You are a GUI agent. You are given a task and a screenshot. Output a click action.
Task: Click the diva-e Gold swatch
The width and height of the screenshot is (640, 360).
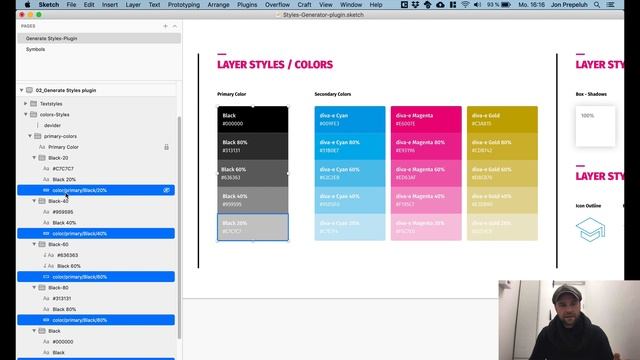(x=502, y=120)
